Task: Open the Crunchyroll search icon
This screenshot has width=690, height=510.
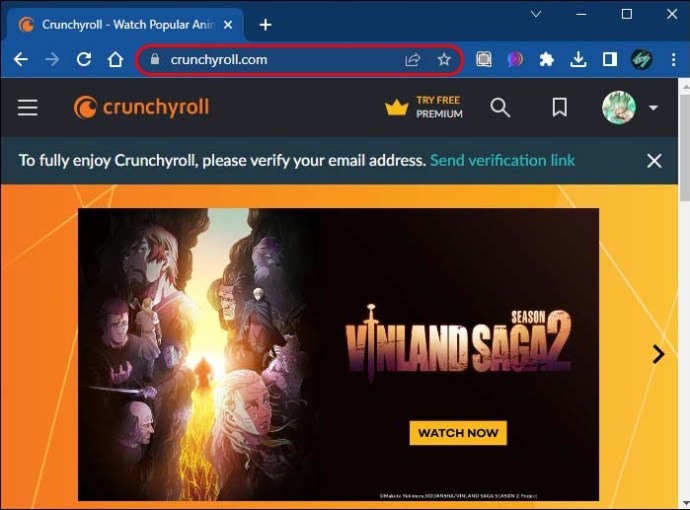Action: coord(500,107)
